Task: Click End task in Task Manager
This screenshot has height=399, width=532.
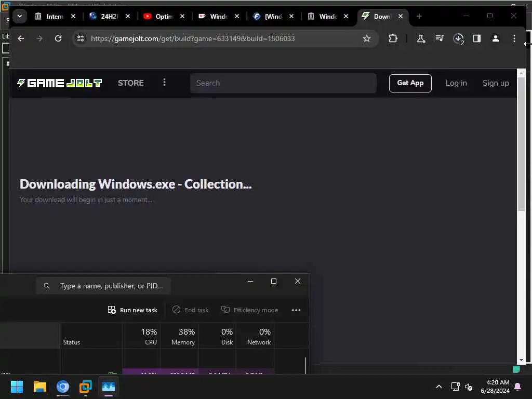Action: (190, 310)
